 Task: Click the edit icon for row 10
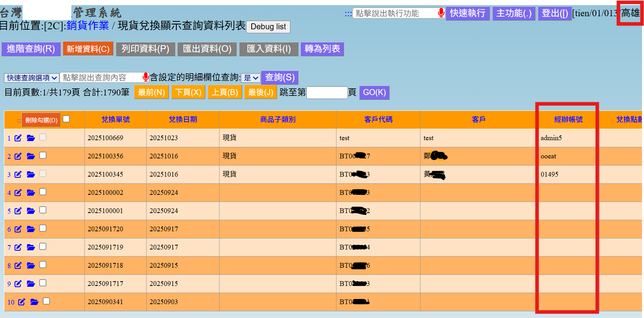point(21,302)
